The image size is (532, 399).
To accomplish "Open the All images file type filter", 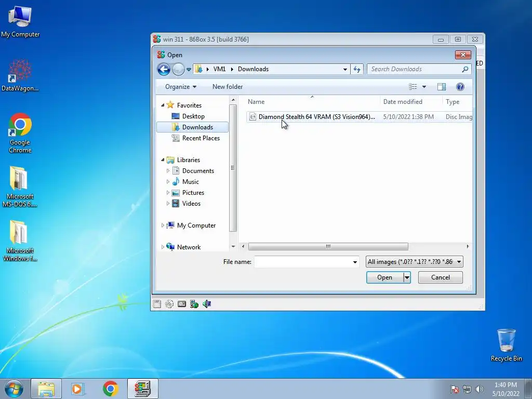I will click(x=414, y=262).
